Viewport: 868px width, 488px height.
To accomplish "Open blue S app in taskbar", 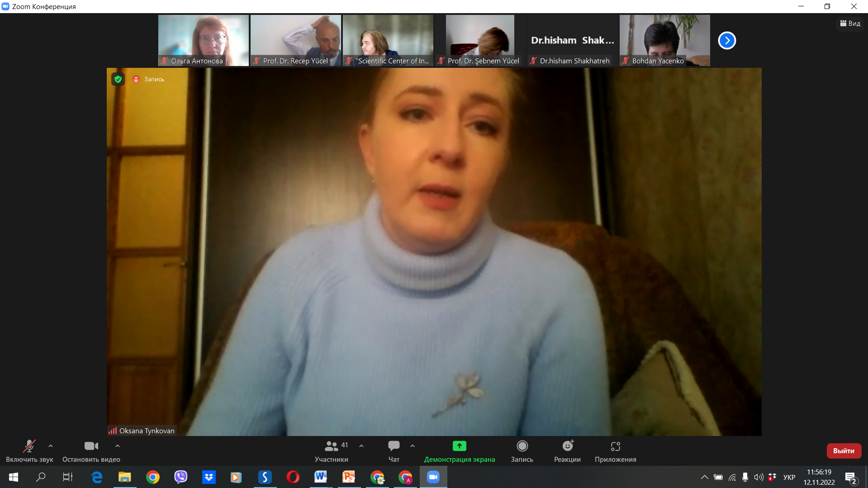I will coord(265,477).
